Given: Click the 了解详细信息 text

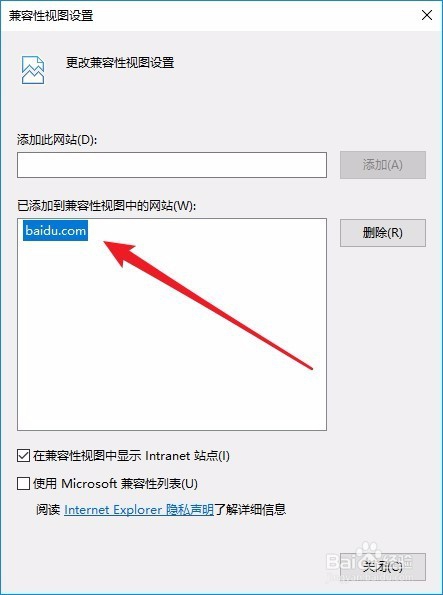Looking at the screenshot, I should (250, 510).
